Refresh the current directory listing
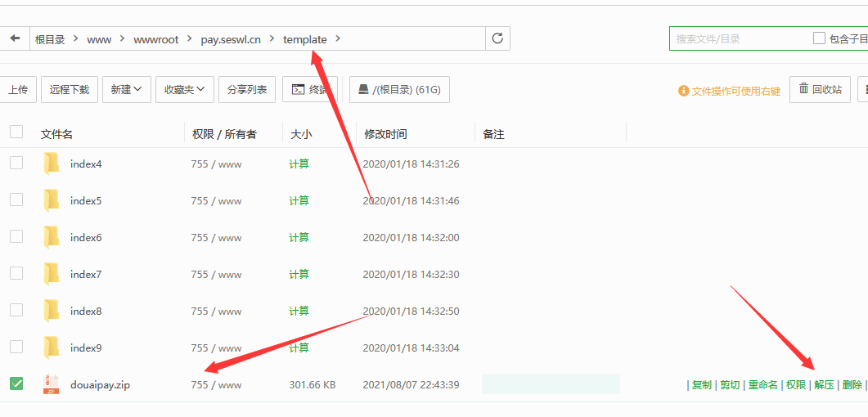 point(497,38)
